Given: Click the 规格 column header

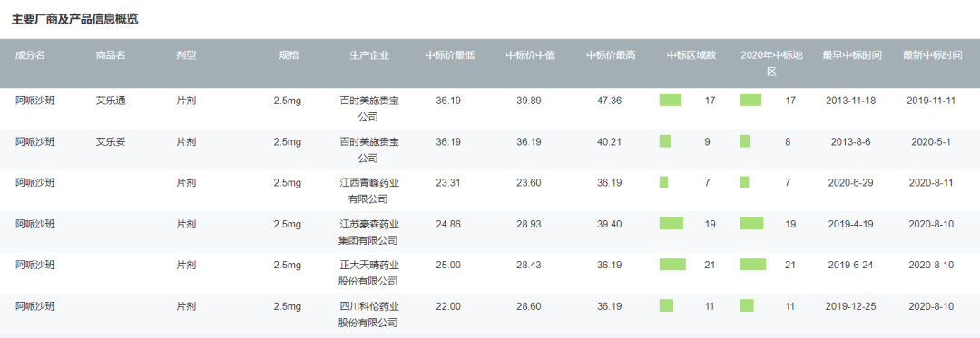Looking at the screenshot, I should (x=289, y=55).
